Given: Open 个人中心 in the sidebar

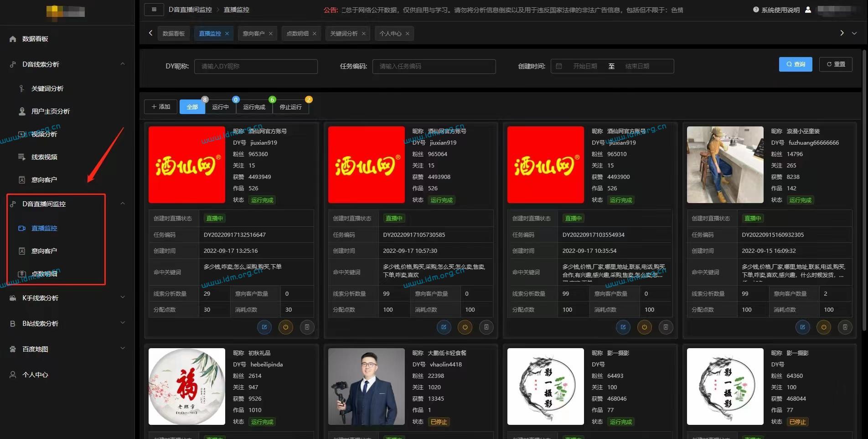Looking at the screenshot, I should [35, 375].
